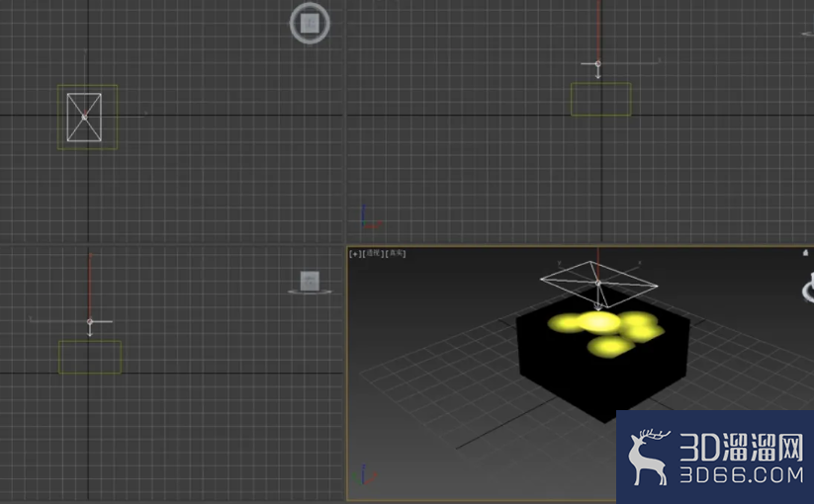Screen dimensions: 814x504
Task: Click the partially visible perspective viewport ViewCube
Action: (808, 291)
